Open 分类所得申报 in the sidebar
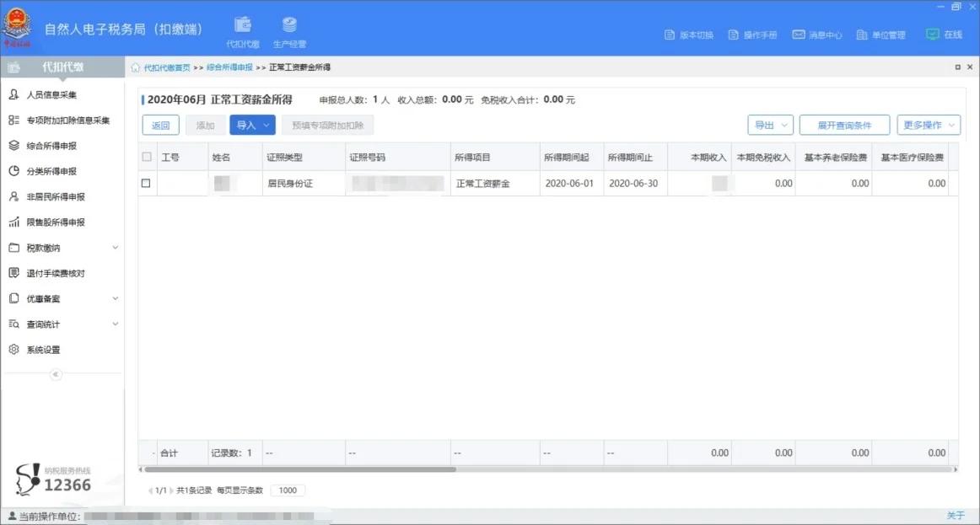 (52, 170)
